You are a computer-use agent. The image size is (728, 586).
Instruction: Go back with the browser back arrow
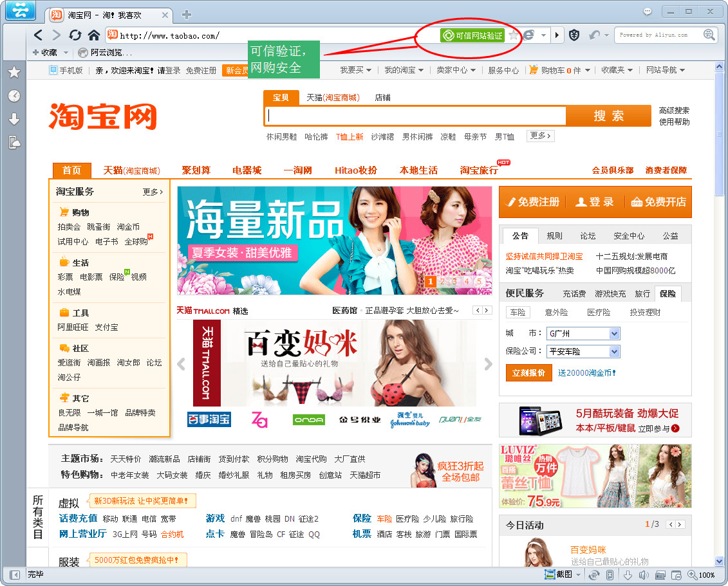(x=38, y=35)
